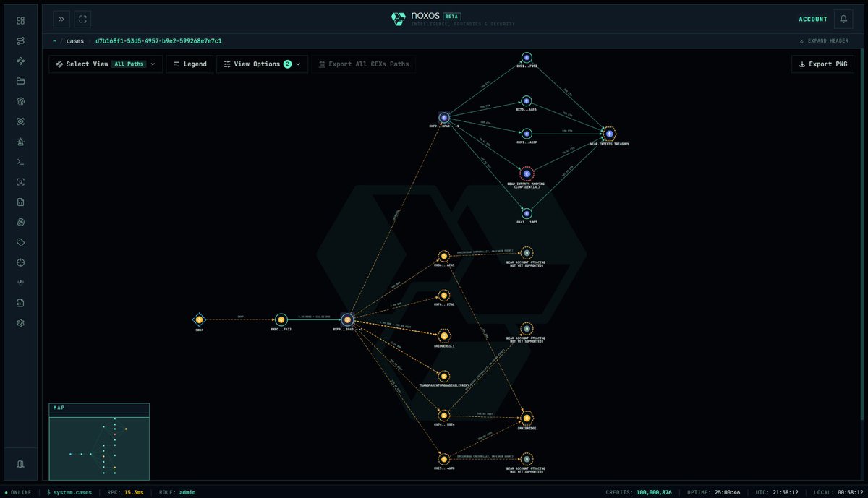Click 'cases' breadcrumb link
Viewport: 868px width, 498px height.
click(x=75, y=41)
